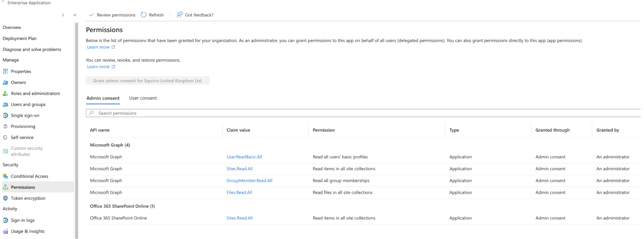The image size is (644, 239).
Task: Close the sidebar search with X
Action: [63, 15]
